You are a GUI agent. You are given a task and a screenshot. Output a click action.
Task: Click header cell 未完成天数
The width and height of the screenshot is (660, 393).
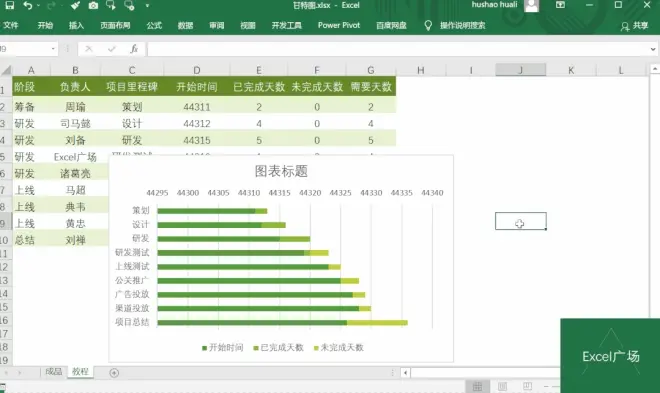tap(317, 87)
